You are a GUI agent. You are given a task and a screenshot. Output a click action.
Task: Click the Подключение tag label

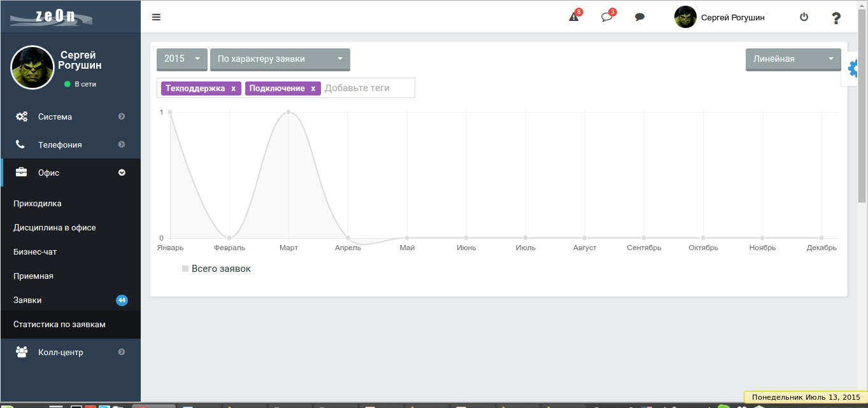277,88
